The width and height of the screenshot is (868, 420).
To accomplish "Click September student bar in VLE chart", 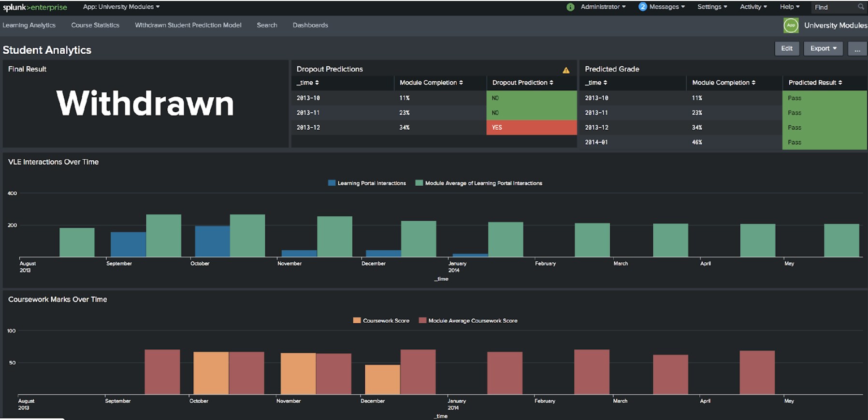I will pos(128,244).
